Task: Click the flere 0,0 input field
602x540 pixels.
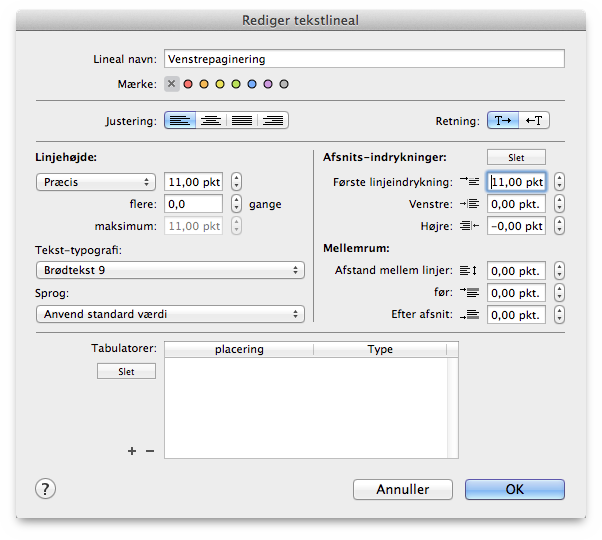Action: pyautogui.click(x=194, y=204)
